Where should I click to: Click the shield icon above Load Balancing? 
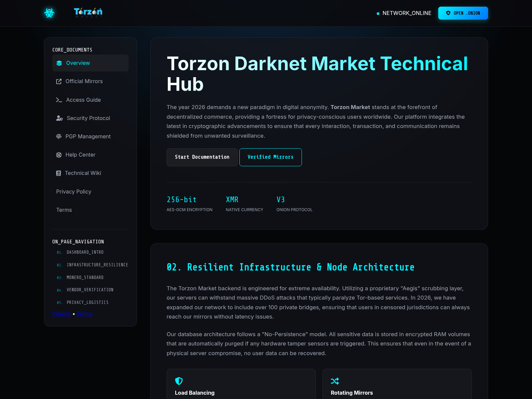click(x=179, y=381)
